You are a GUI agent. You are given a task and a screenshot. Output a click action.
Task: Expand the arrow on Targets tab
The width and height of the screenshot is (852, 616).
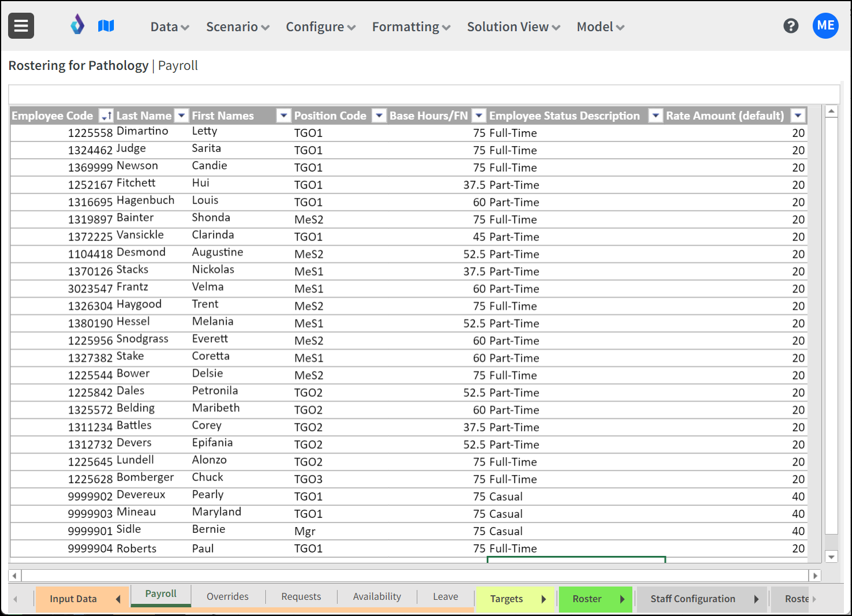click(543, 599)
